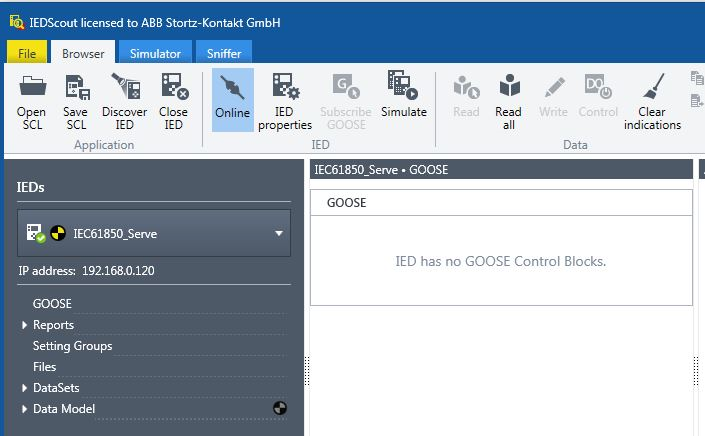Click Read all in Data group

pos(509,102)
